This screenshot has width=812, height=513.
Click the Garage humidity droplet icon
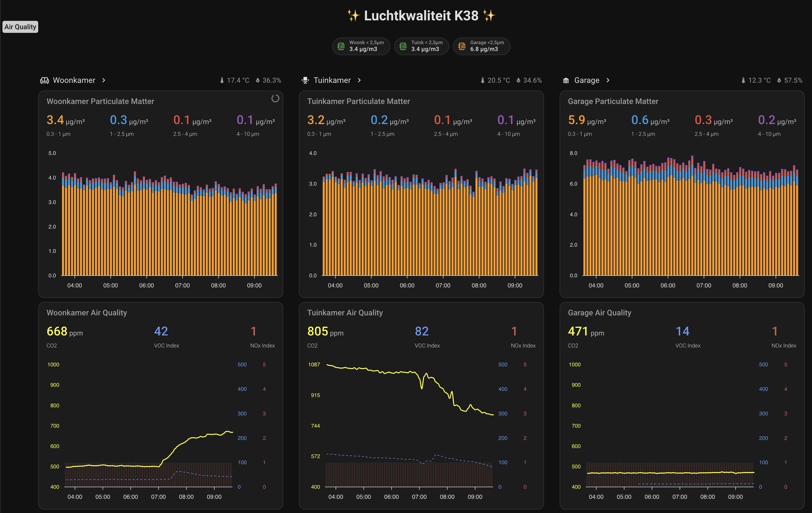(x=779, y=80)
